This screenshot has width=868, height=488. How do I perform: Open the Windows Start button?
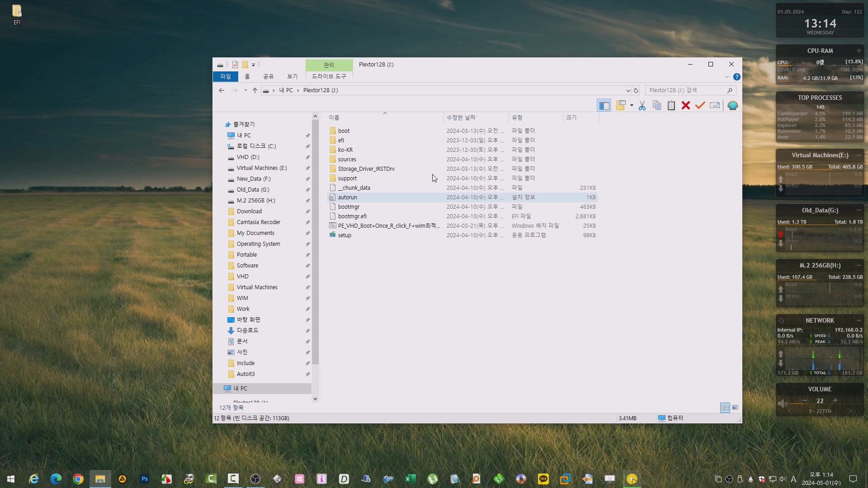click(11, 479)
